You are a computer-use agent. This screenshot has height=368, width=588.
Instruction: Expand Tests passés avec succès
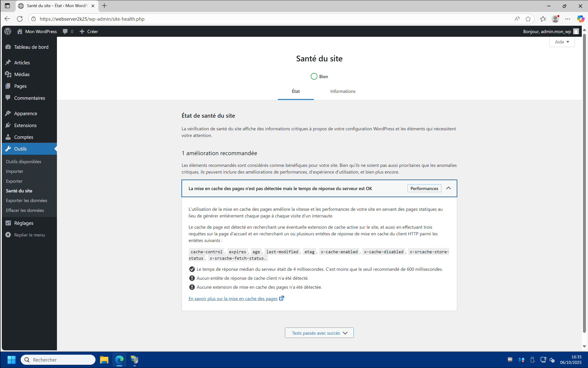[319, 333]
